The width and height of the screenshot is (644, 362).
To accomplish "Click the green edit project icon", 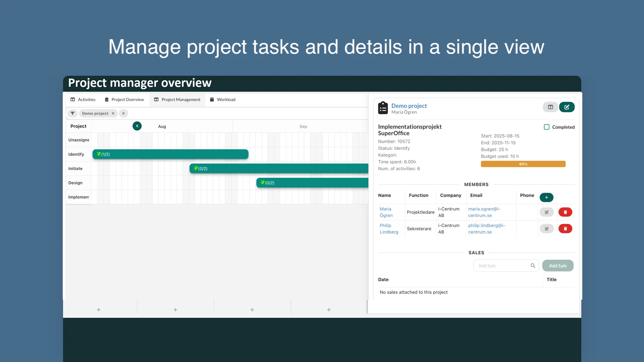I will coord(567,107).
